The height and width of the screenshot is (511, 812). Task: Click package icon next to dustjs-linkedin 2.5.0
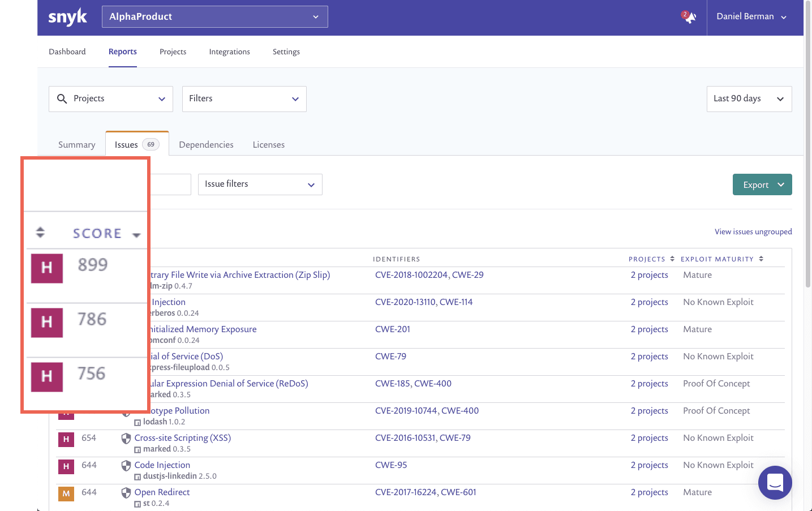click(138, 476)
